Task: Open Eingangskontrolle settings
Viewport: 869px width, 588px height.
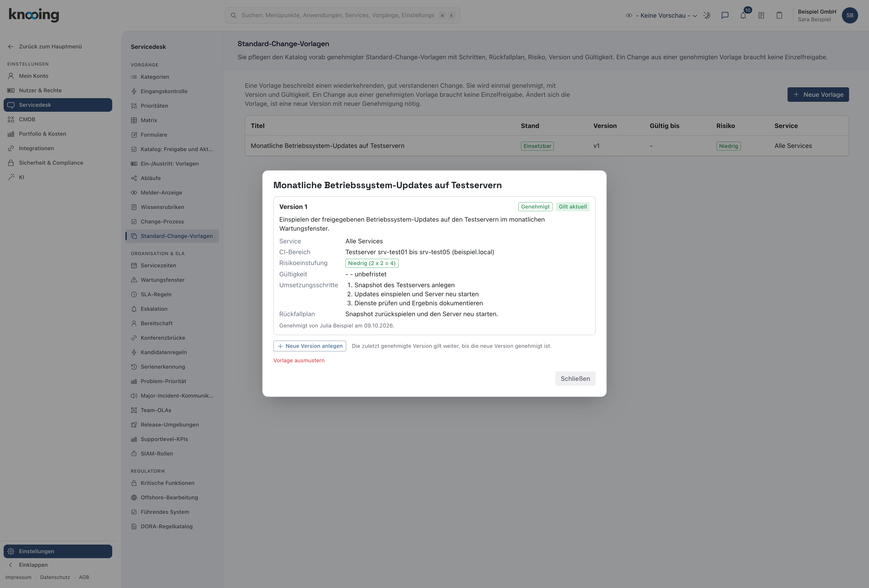Action: (x=172, y=91)
